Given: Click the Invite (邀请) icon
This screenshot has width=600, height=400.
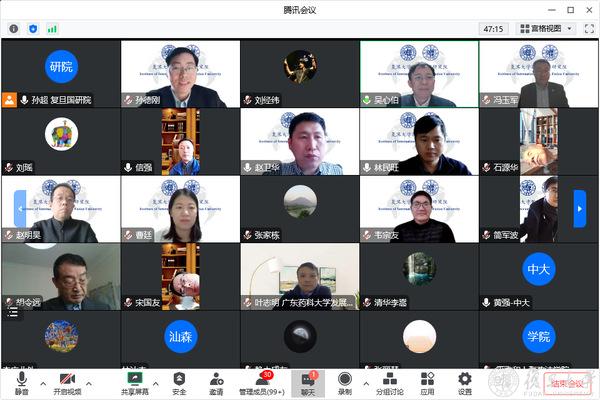Looking at the screenshot, I should tap(216, 383).
